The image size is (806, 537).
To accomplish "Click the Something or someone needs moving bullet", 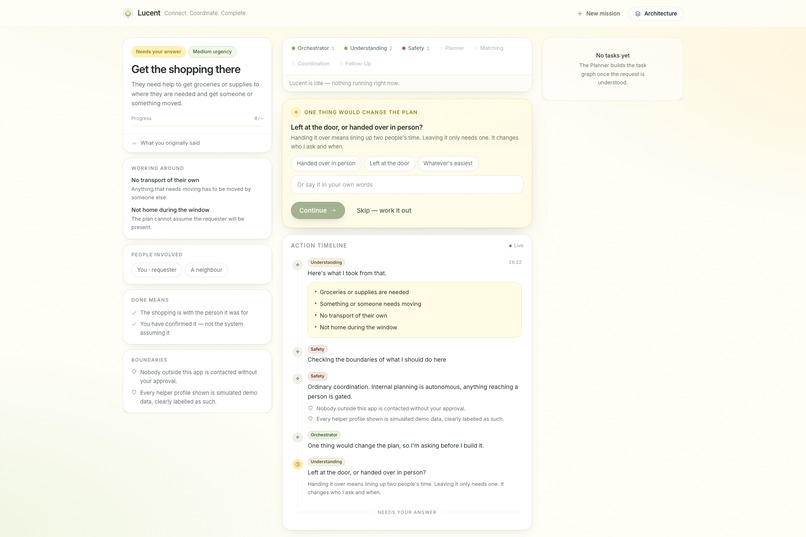I will click(x=370, y=304).
